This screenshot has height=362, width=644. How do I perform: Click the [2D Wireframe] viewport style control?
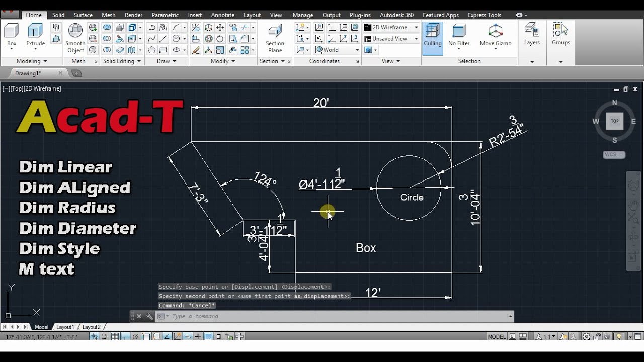coord(43,88)
